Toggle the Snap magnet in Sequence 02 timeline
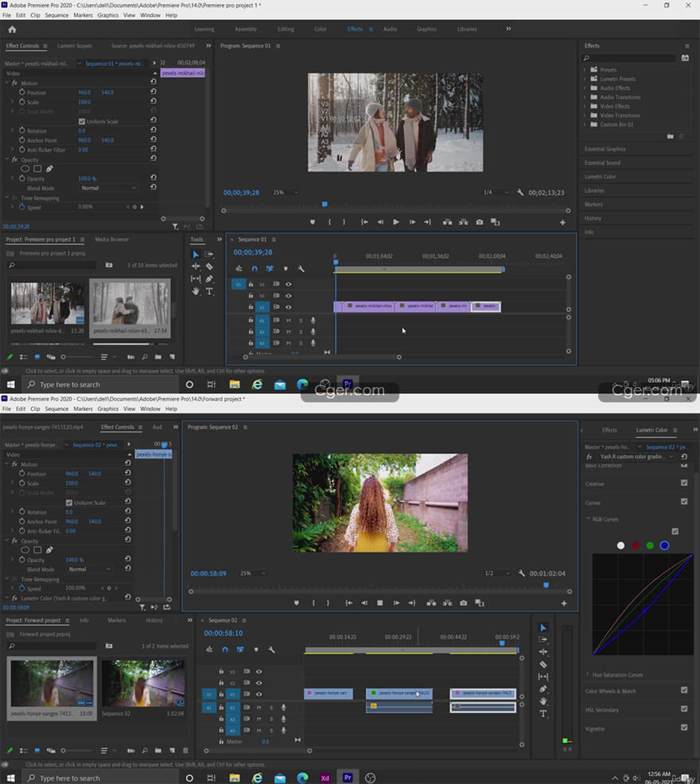This screenshot has height=784, width=700. 225,650
